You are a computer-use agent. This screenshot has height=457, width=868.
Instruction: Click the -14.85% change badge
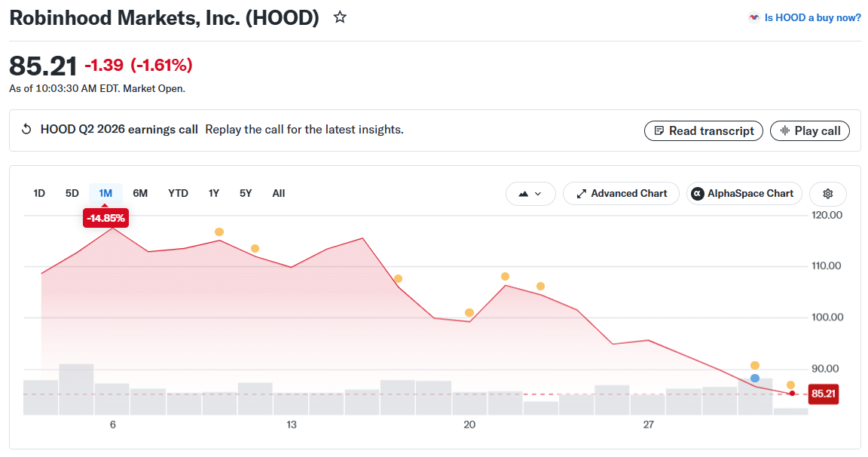pos(105,218)
